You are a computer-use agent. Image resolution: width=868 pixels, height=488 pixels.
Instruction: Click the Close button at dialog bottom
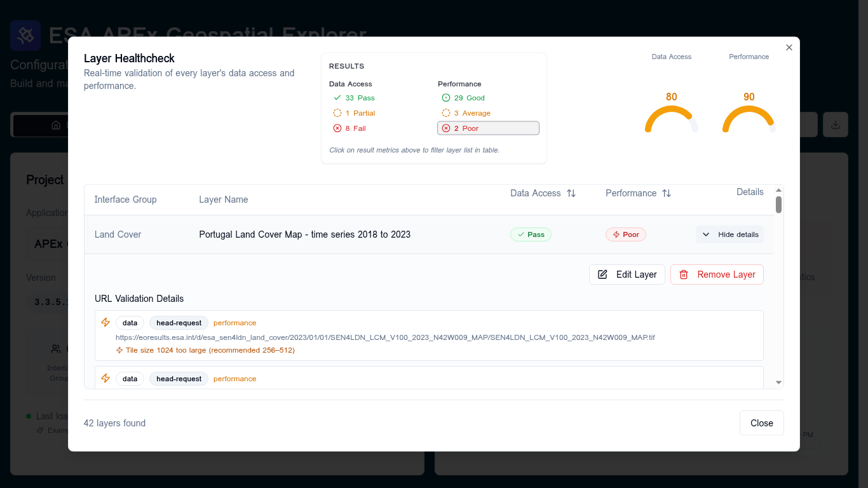pos(762,423)
